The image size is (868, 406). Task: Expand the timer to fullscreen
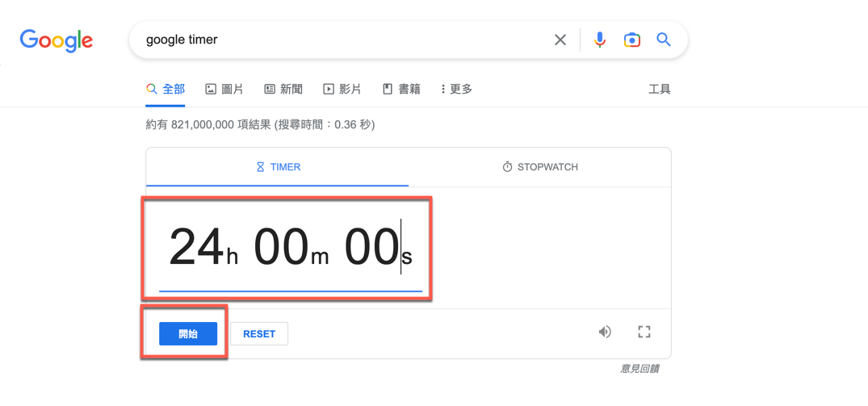point(644,332)
